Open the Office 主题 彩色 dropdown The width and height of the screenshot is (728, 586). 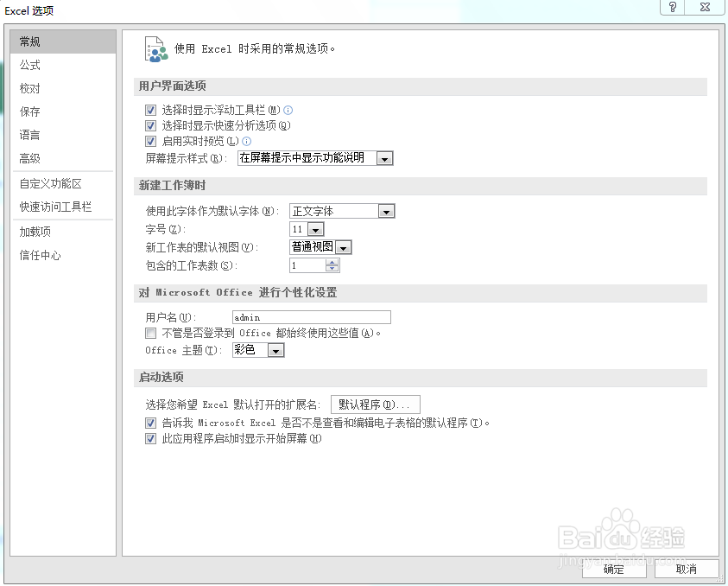point(275,350)
